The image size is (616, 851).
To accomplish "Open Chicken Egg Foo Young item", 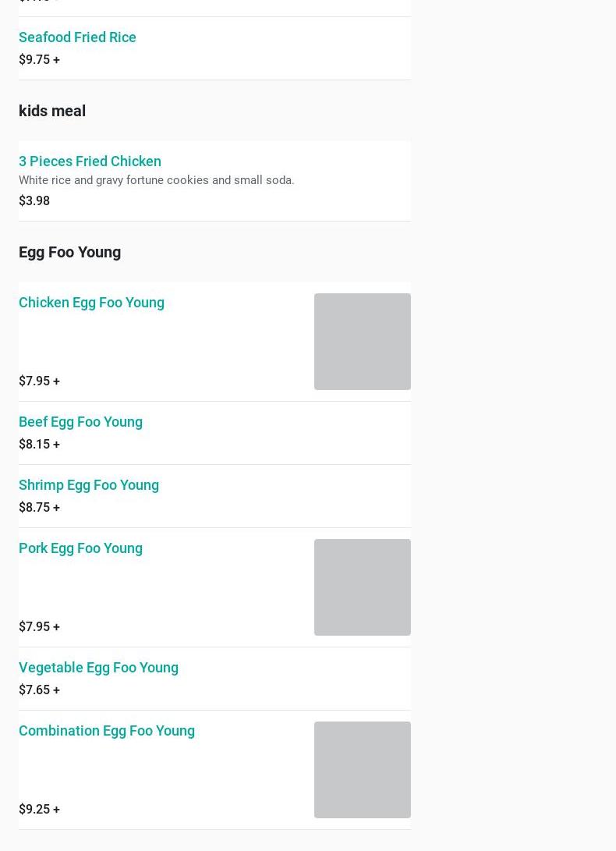I will tap(91, 302).
